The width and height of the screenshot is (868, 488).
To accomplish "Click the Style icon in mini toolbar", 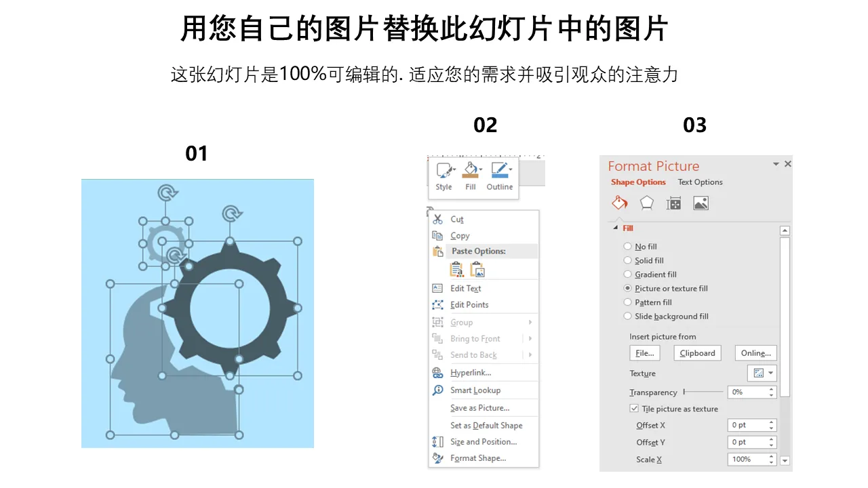I will (x=444, y=170).
